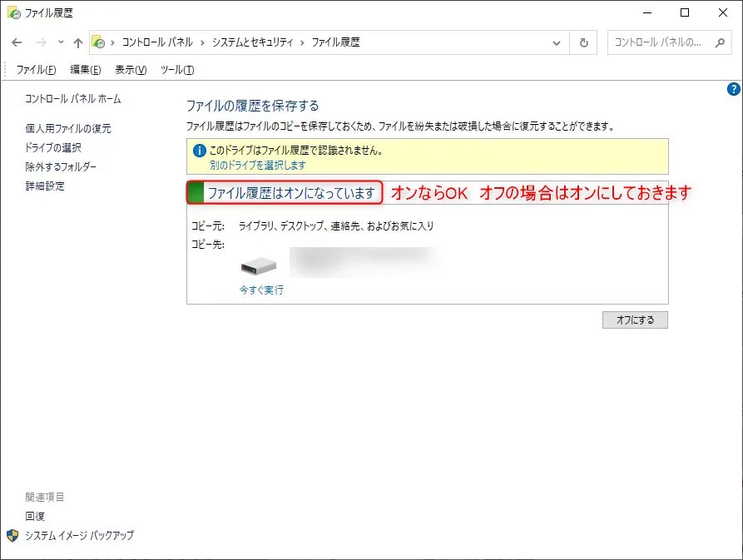Click the blue info icon in yellow banner
743x560 pixels.
[x=199, y=151]
